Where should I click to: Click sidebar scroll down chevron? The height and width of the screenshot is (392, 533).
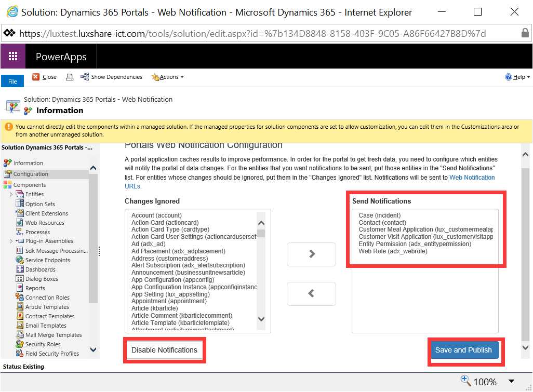93,349
